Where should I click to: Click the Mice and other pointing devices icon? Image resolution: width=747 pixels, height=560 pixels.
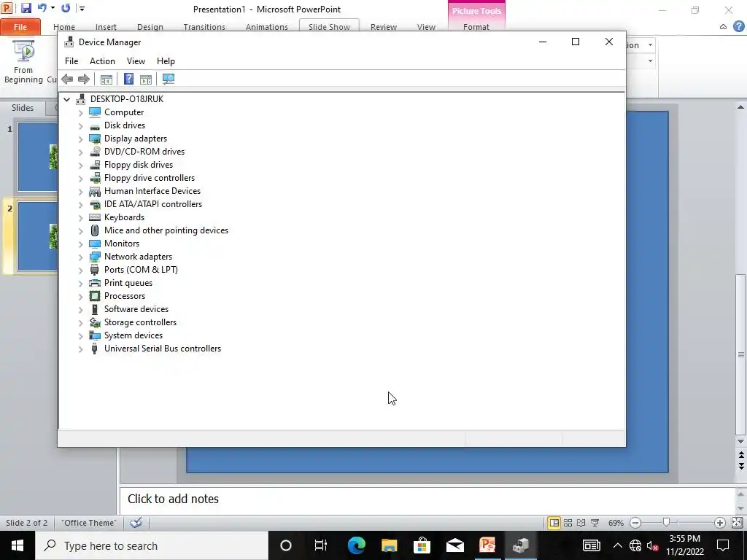pos(95,230)
